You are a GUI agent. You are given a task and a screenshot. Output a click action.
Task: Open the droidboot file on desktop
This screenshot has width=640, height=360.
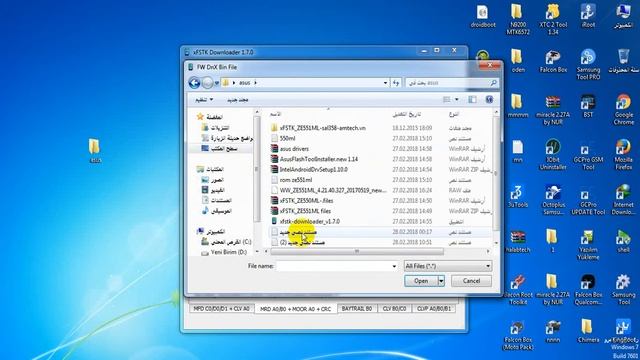point(482,16)
